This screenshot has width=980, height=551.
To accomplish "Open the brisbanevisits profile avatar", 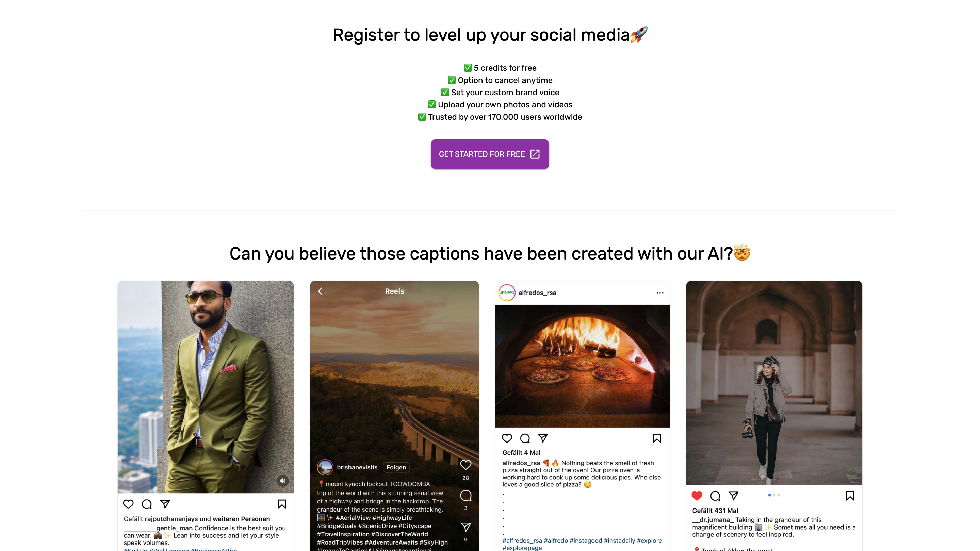I will pyautogui.click(x=325, y=467).
